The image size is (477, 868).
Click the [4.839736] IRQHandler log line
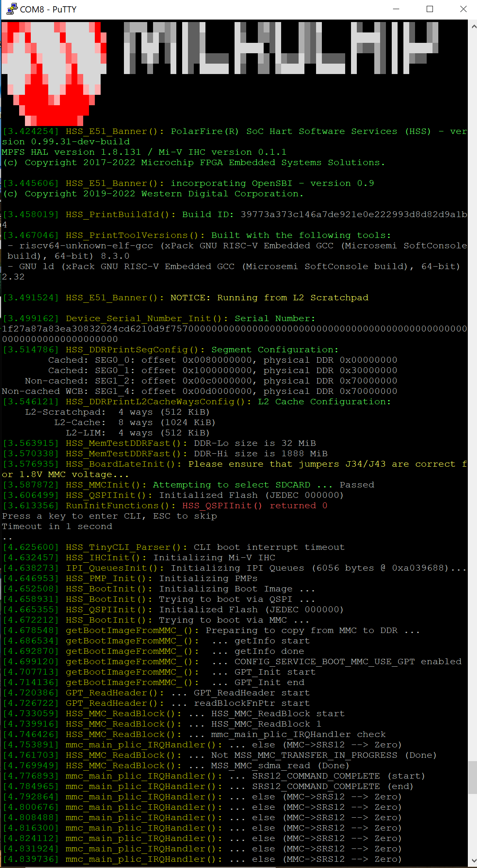tap(202, 859)
